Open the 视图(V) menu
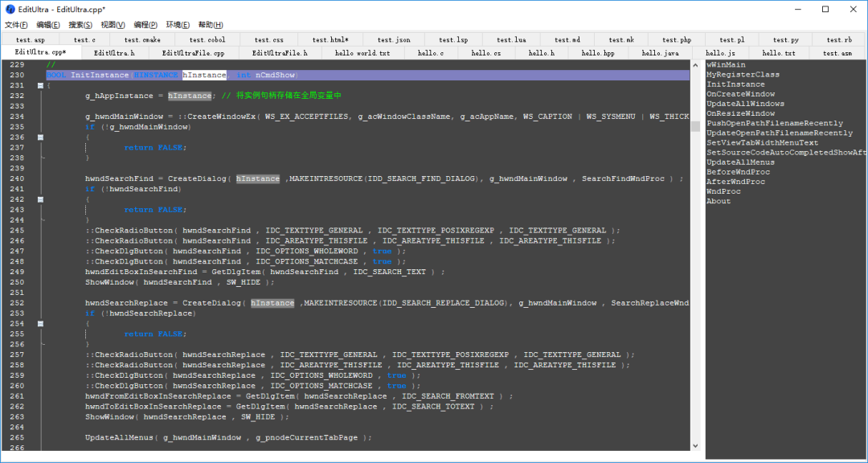This screenshot has height=463, width=868. point(113,25)
